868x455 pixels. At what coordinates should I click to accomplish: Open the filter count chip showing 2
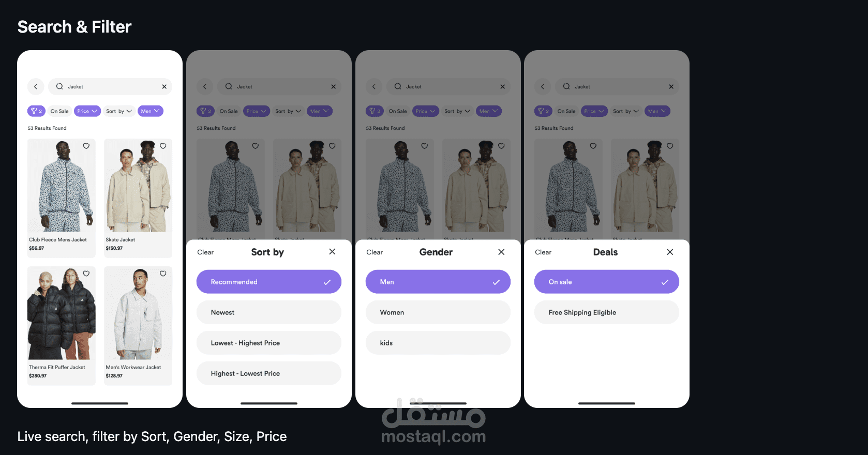36,111
